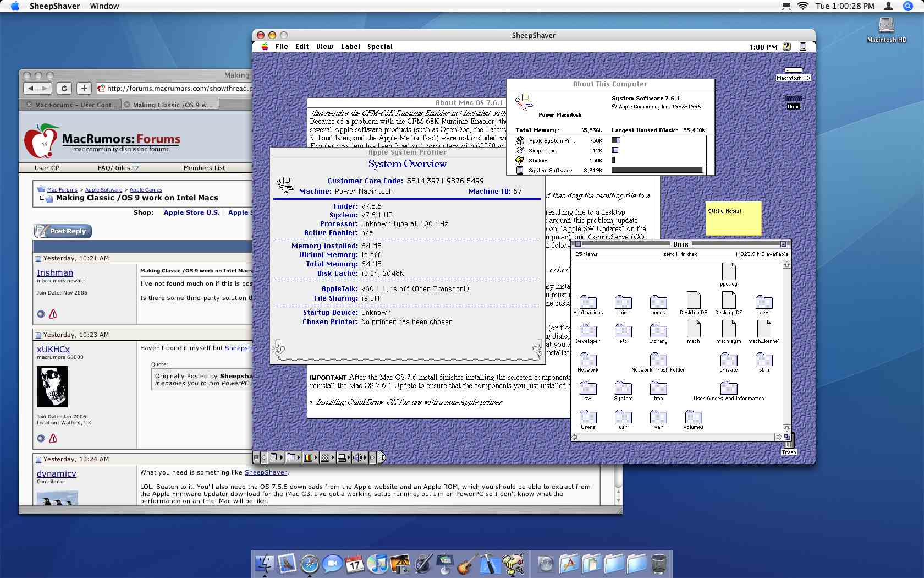Open Finder from the Dock

[x=265, y=564]
